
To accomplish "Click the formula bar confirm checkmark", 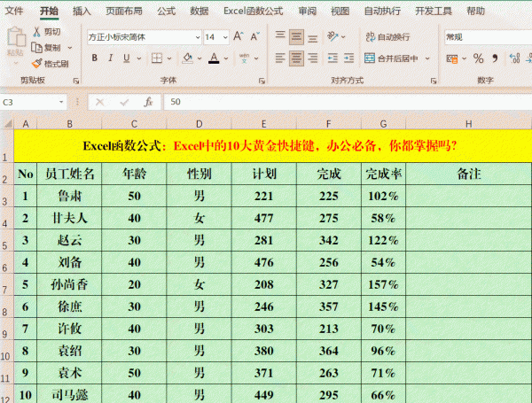I will coord(124,102).
